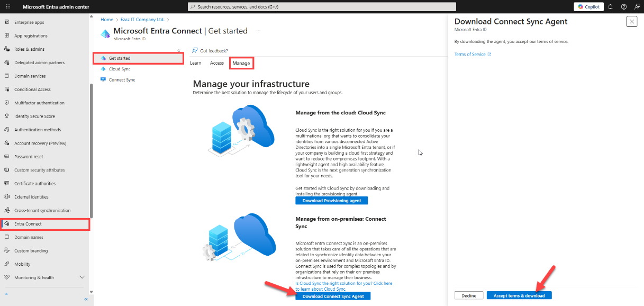Image resolution: width=644 pixels, height=306 pixels.
Task: Click the Cross-tenant synchronization icon
Action: coord(6,210)
